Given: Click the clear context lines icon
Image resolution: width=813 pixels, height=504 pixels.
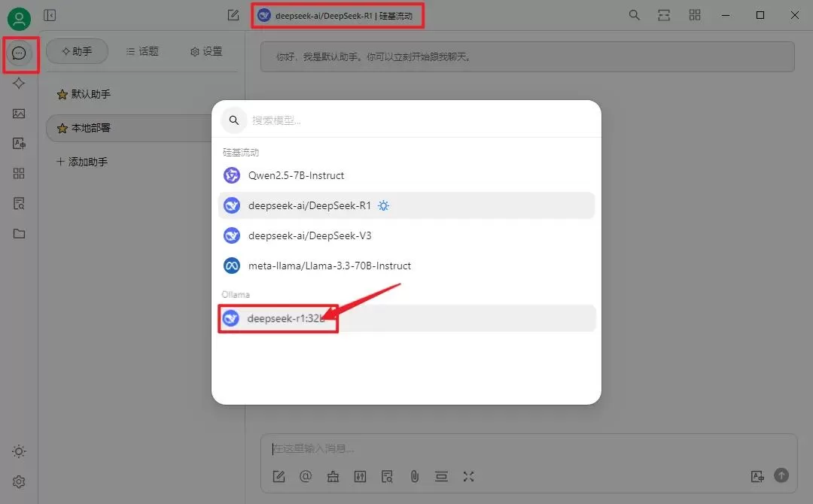Looking at the screenshot, I should 441,477.
